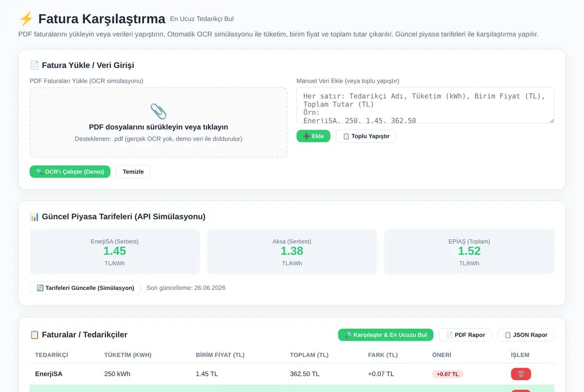This screenshot has width=584, height=392.
Task: Run the OCR demo with OCR'ı Çalıştır button
Action: pos(70,172)
